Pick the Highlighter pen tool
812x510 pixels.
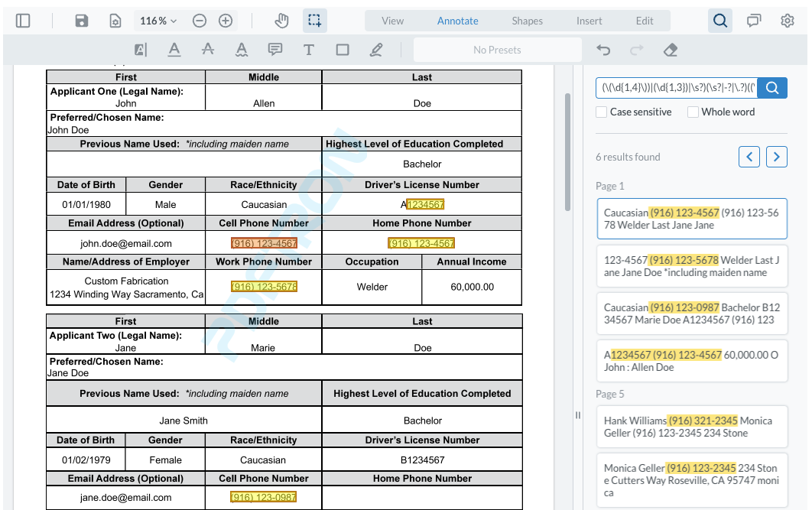375,49
